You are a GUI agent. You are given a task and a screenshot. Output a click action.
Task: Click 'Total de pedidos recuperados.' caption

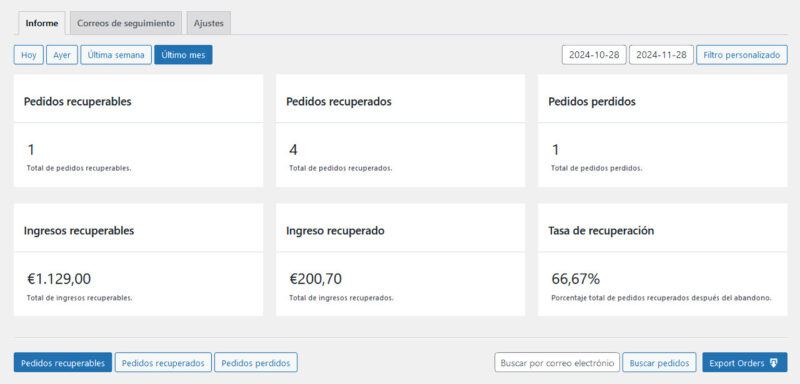340,168
